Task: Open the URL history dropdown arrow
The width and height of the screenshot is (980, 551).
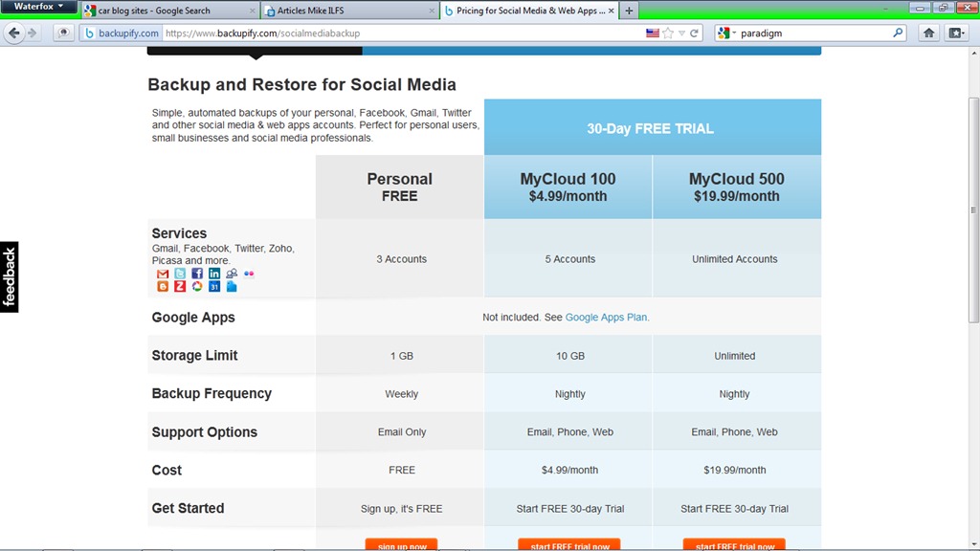Action: click(x=681, y=33)
